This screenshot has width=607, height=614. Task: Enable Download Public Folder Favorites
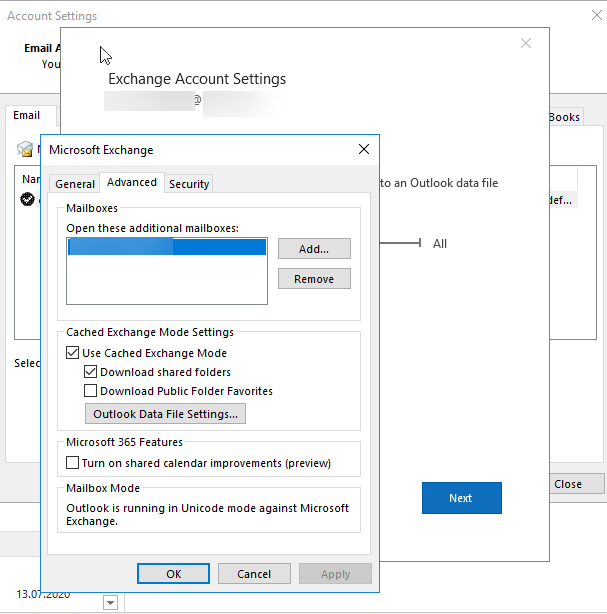click(90, 390)
